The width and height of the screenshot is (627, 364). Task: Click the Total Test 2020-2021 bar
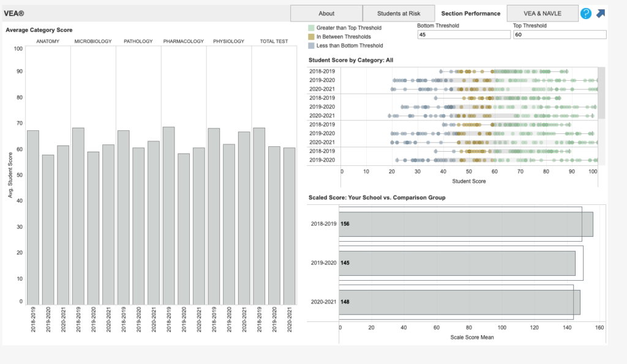pyautogui.click(x=289, y=226)
